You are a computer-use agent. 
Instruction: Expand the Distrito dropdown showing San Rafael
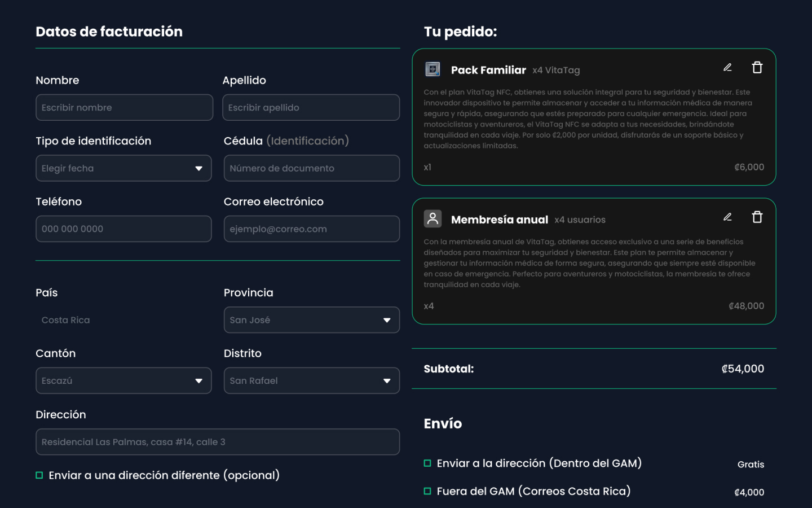click(312, 381)
